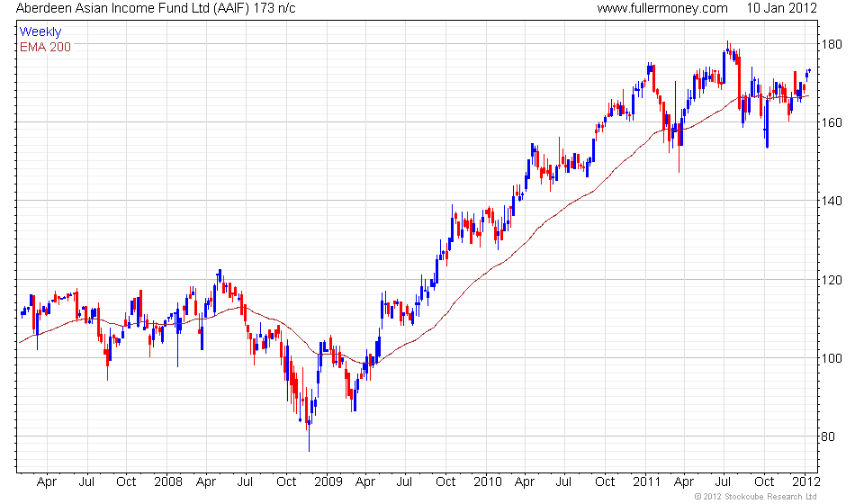Click the 120 price axis label
Viewport: 864px width, 504px height.
[832, 280]
